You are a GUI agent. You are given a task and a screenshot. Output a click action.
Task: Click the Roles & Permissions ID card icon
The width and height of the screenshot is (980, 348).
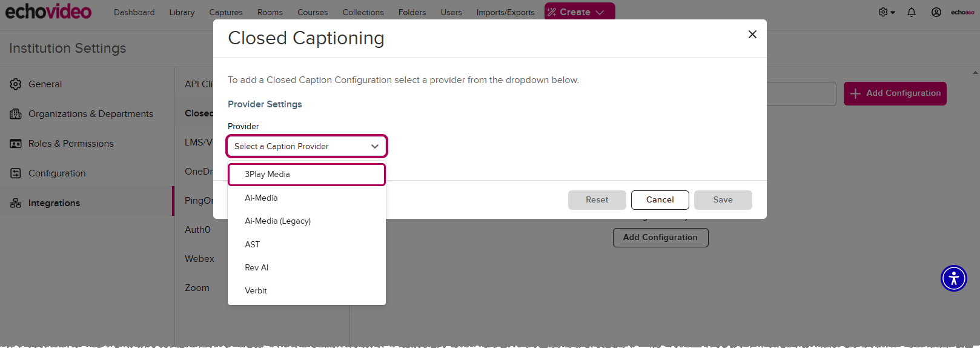(16, 144)
